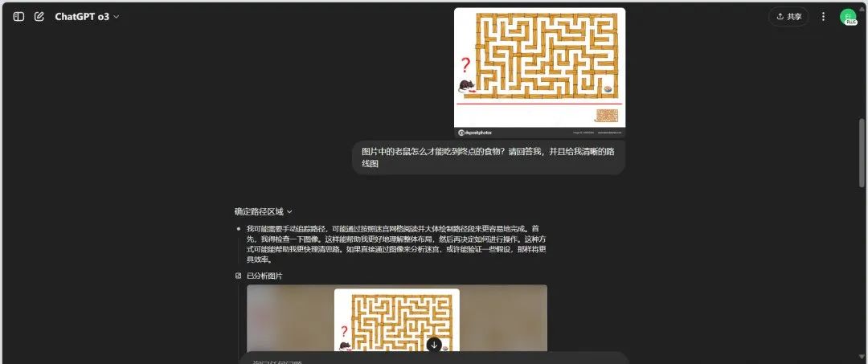Image resolution: width=868 pixels, height=364 pixels.
Task: Collapse the 确定路径区域 reasoning section
Action: (263, 211)
